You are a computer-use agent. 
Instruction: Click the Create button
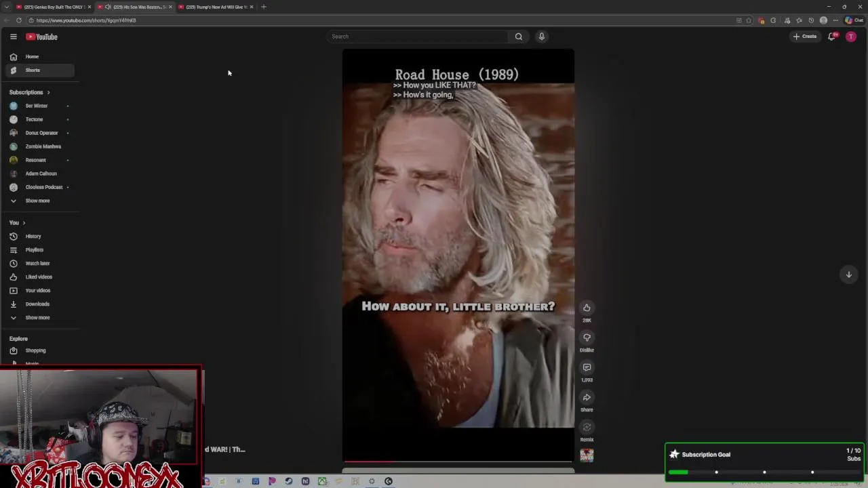pos(805,37)
